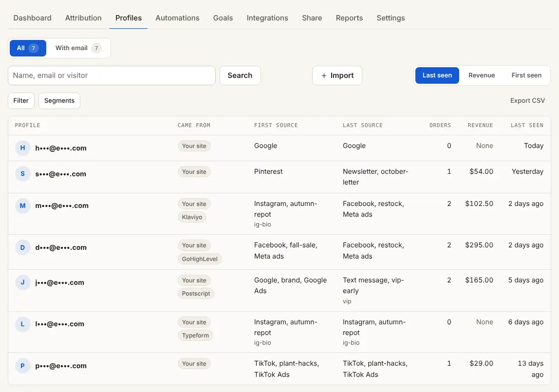Click the Your site tag in h••• row
Viewport: 559px width, 392px height.
pos(194,146)
